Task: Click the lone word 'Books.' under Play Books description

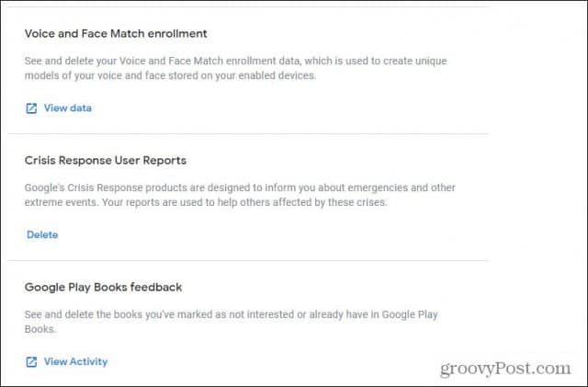Action: (40, 330)
